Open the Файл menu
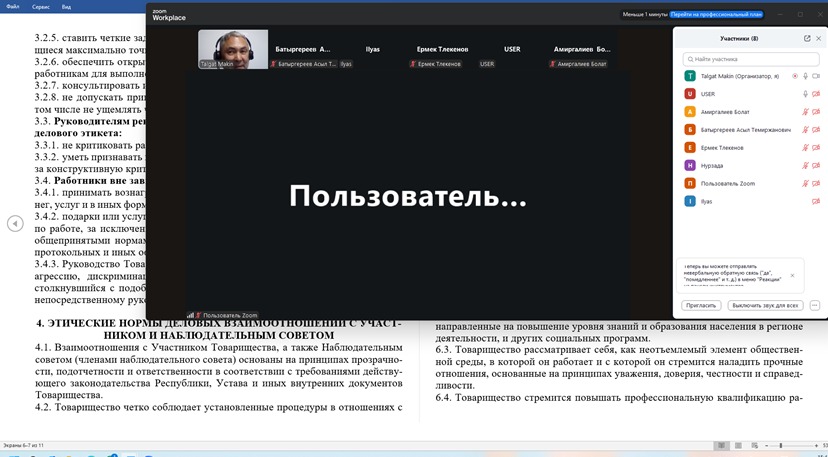Viewport: 828px width, 457px height. coord(12,5)
